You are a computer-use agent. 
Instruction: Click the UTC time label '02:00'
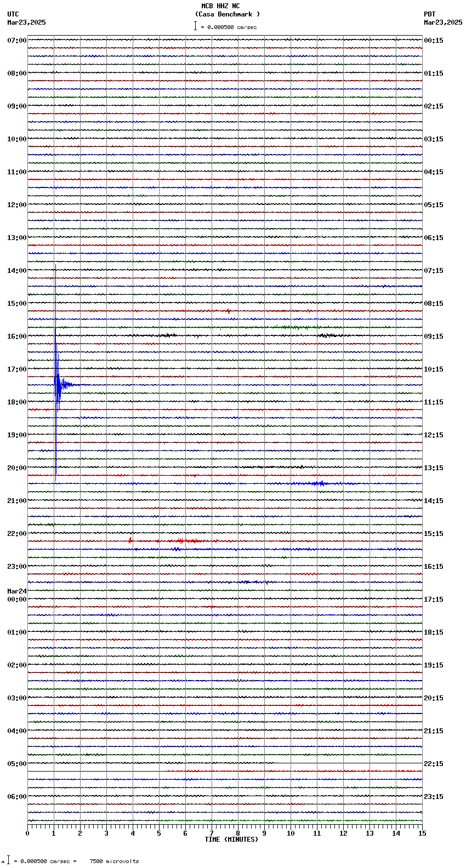point(17,665)
